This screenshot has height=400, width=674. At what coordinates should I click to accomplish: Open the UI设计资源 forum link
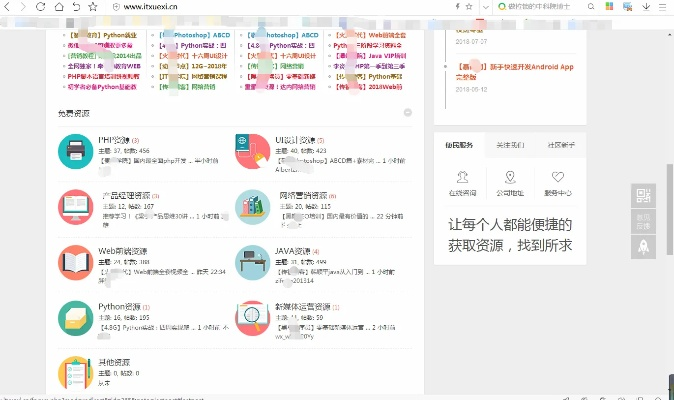tap(295, 140)
